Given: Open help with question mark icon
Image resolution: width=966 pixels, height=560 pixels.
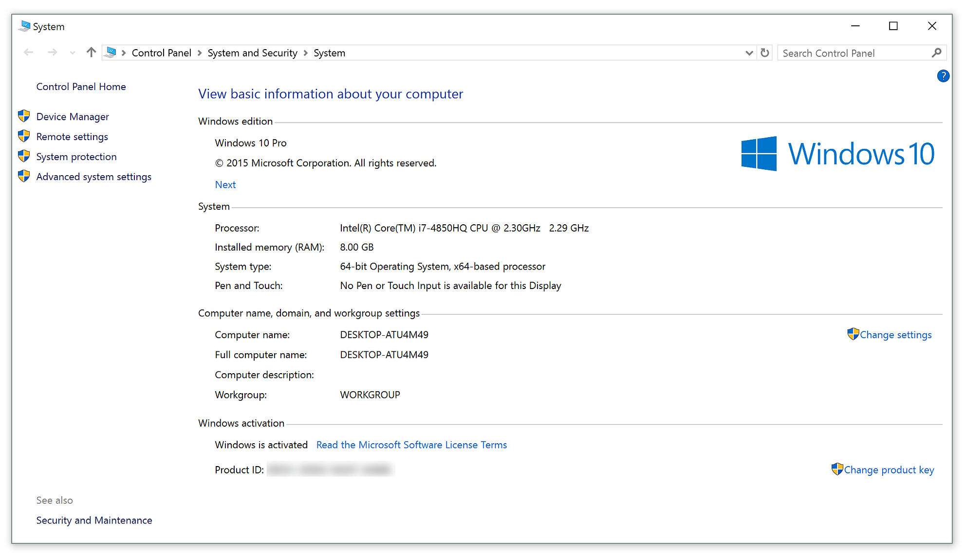Looking at the screenshot, I should pyautogui.click(x=943, y=76).
